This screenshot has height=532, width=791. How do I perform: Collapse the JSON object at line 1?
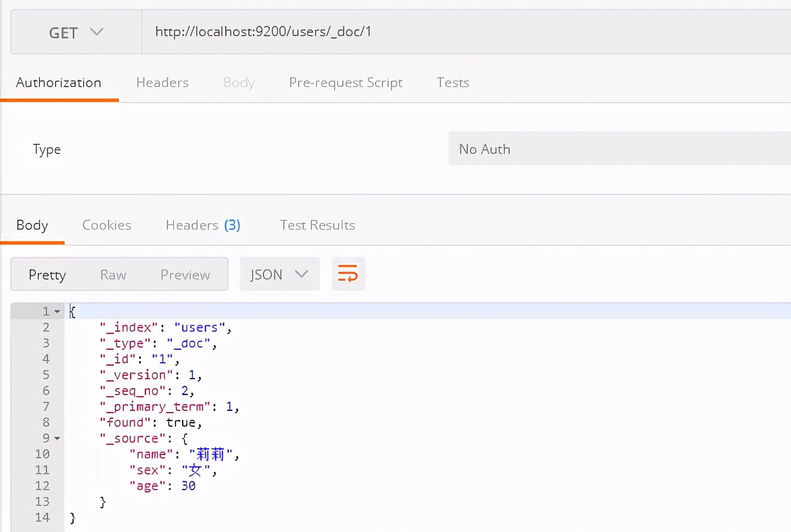pyautogui.click(x=57, y=311)
